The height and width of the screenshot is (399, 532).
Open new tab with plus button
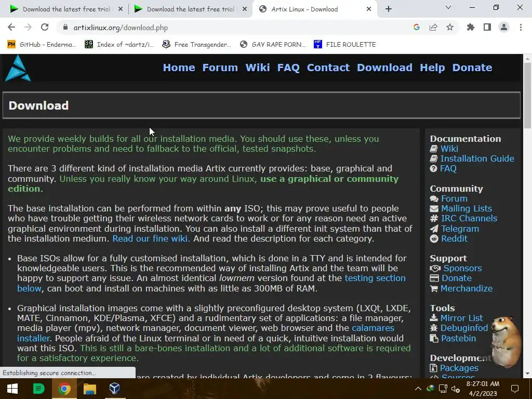pyautogui.click(x=389, y=9)
